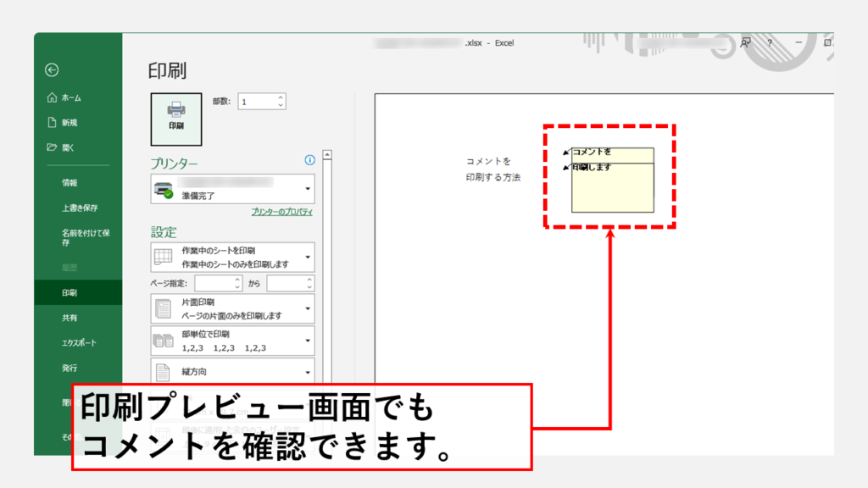Click the コメントを印刷する方法 preview text

[x=493, y=169]
